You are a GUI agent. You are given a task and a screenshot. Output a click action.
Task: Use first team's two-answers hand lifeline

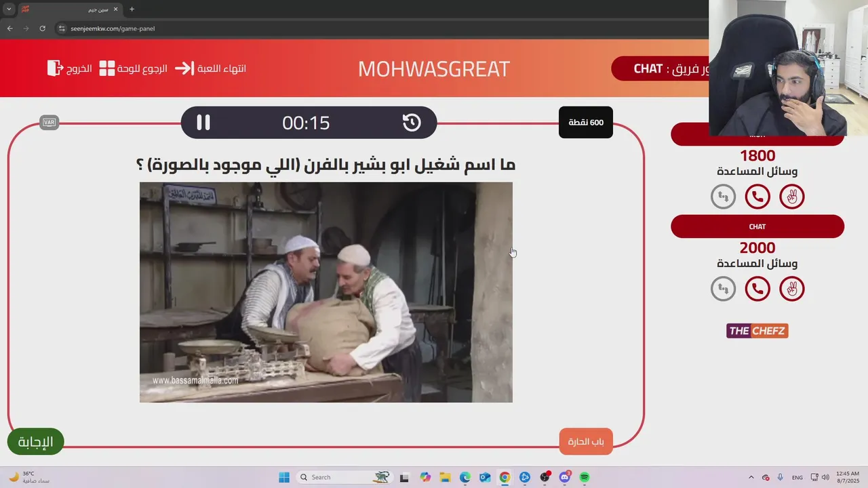tap(792, 197)
